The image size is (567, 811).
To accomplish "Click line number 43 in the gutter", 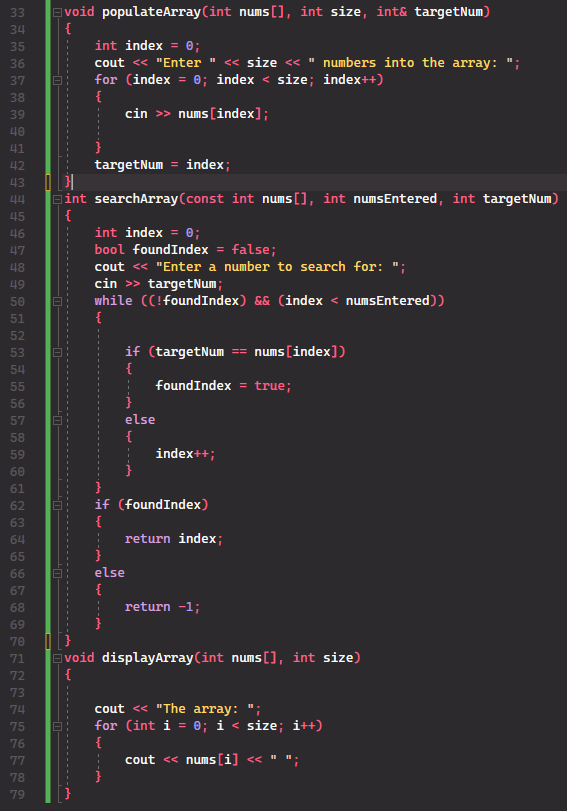I will click(17, 183).
